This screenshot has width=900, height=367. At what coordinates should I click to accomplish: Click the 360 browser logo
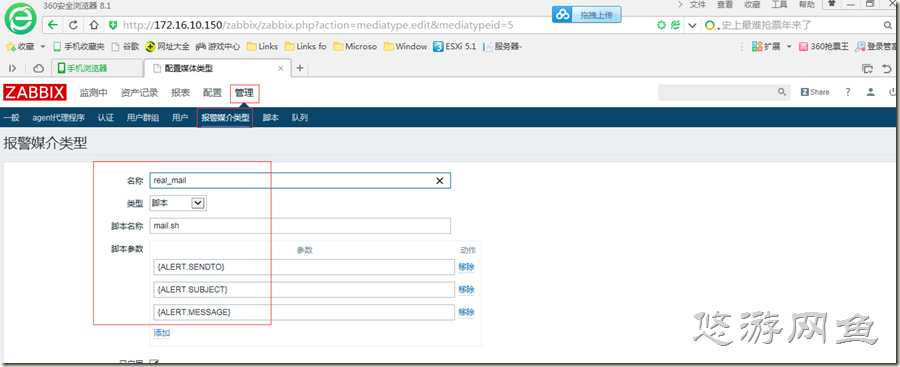point(20,18)
